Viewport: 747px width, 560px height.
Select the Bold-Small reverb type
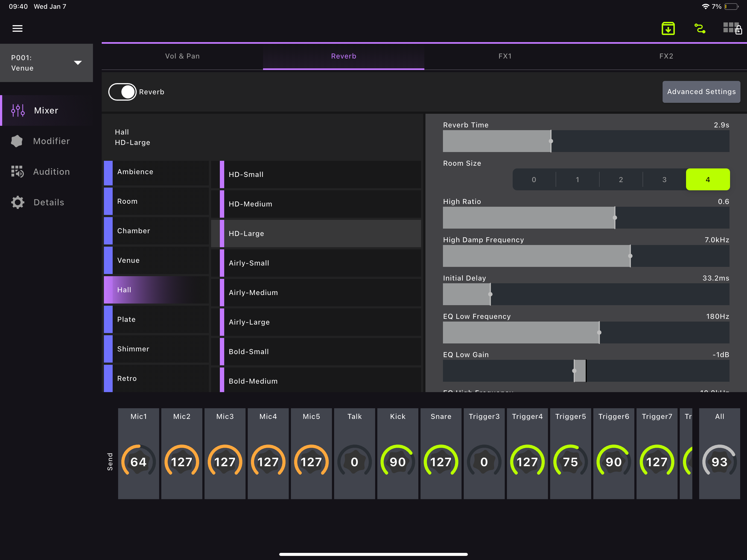[x=316, y=352]
